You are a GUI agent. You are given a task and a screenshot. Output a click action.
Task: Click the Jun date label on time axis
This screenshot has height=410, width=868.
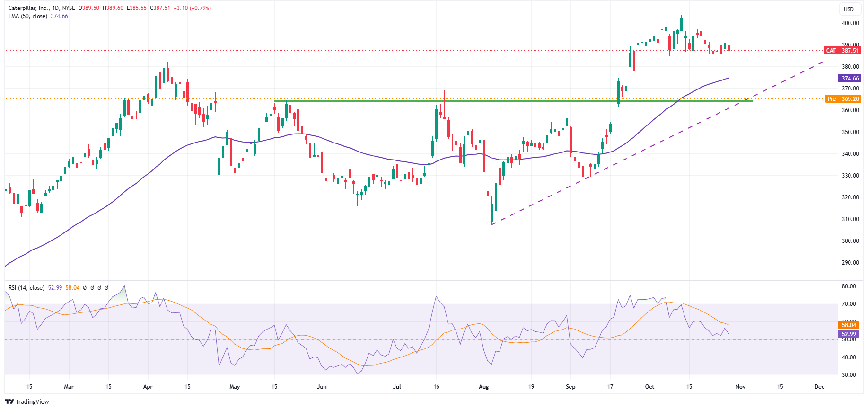(322, 387)
